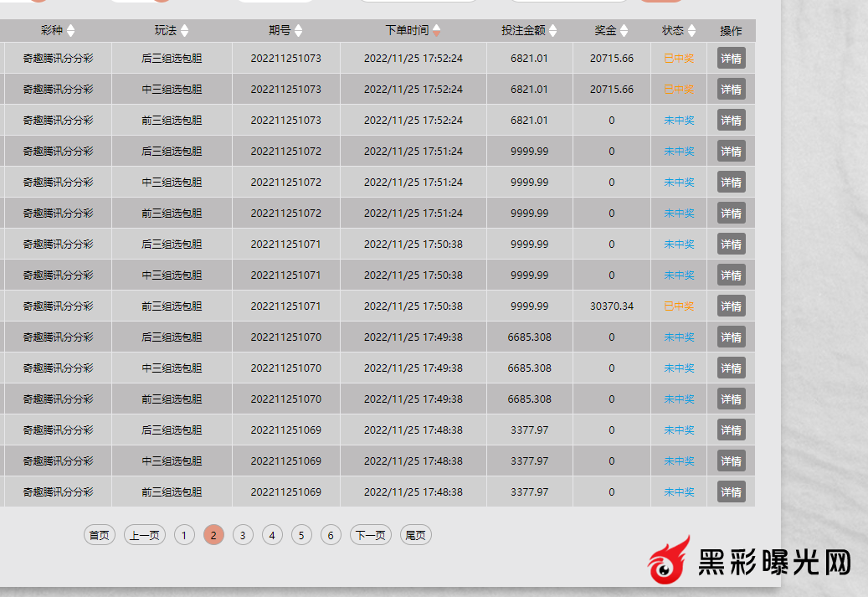Sort rows by 状态 column arrows

(x=691, y=31)
